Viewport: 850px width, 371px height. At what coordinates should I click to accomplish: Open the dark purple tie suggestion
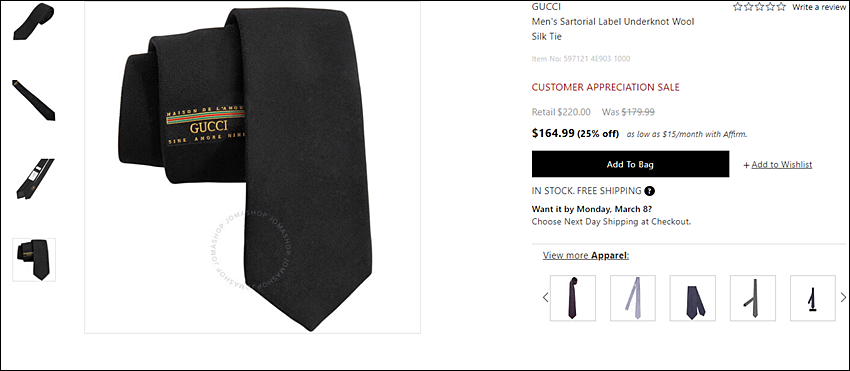(x=572, y=298)
